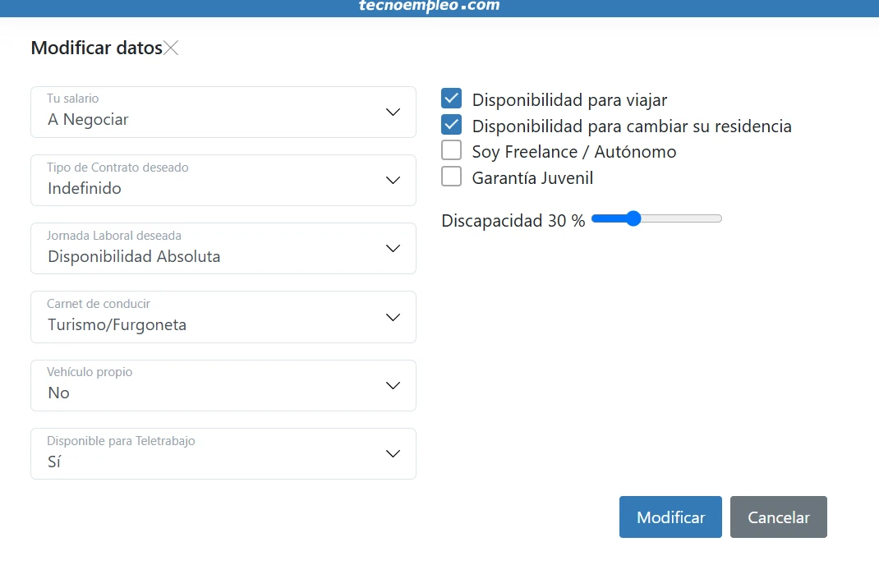Uncheck Disponibilidad para viajar checkbox
The image size is (879, 588).
click(x=452, y=99)
